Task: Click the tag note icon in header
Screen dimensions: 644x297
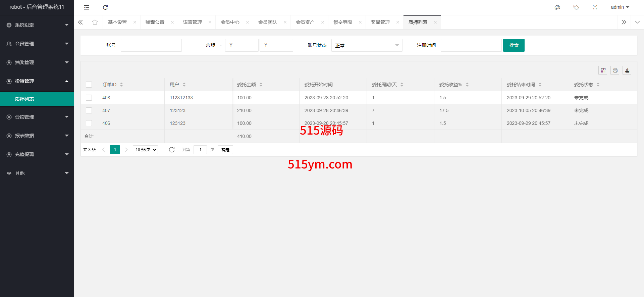Action: 576,7
